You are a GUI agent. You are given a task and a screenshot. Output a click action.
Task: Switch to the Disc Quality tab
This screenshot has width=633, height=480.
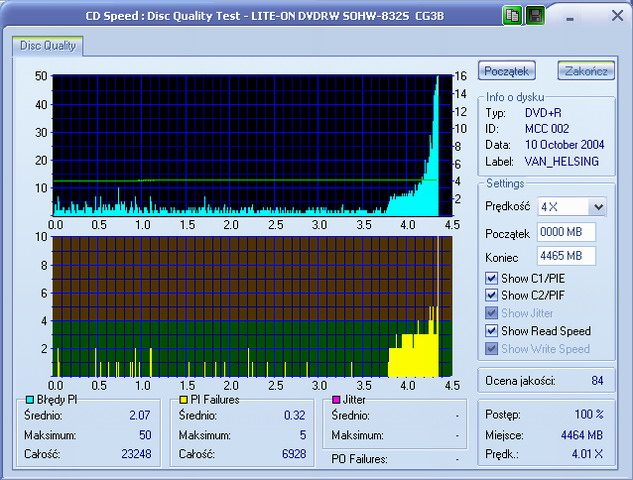click(48, 46)
